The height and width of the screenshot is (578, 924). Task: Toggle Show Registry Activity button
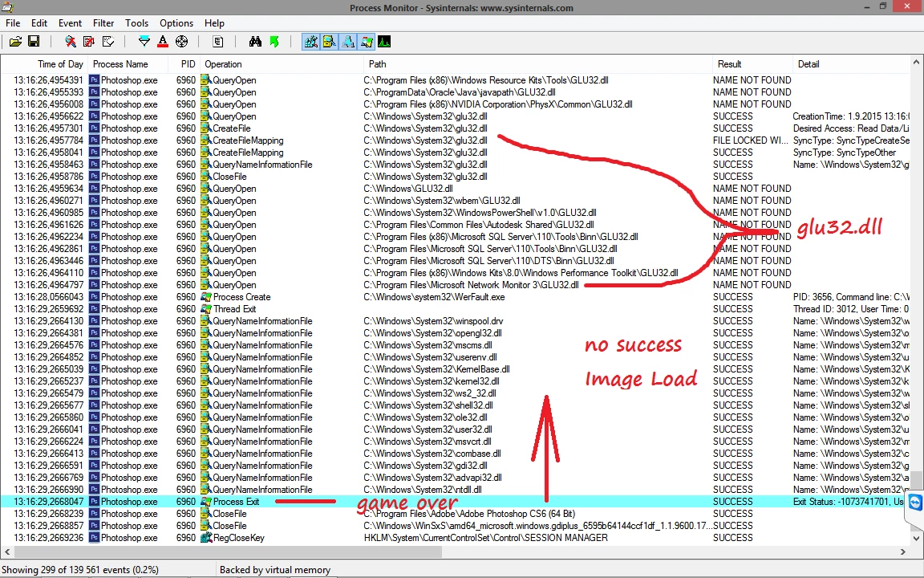(x=310, y=41)
